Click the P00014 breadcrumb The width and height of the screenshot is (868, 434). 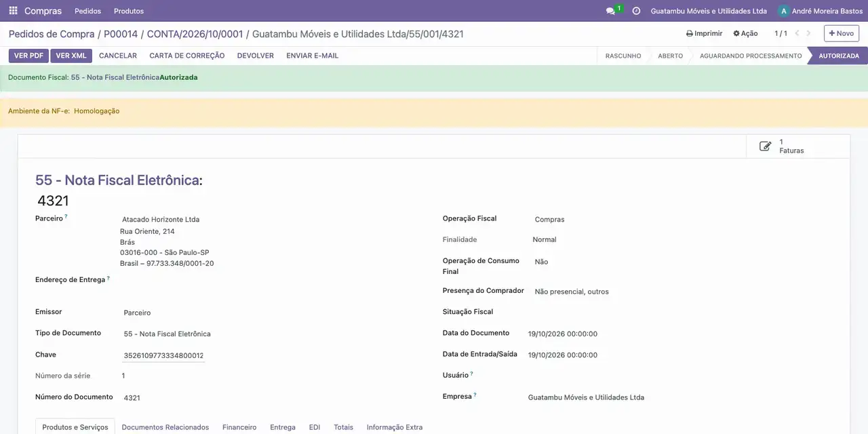point(121,33)
